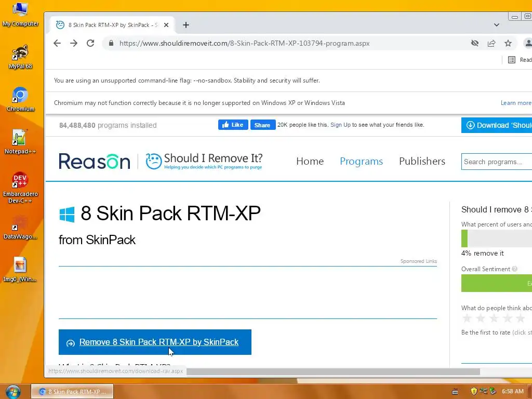Click the Download 'Should I Remove It' button
This screenshot has height=399, width=532.
(497, 125)
